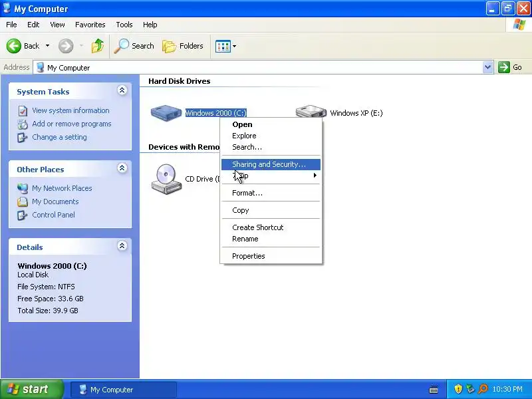
Task: Open the Views dropdown arrow
Action: click(235, 46)
